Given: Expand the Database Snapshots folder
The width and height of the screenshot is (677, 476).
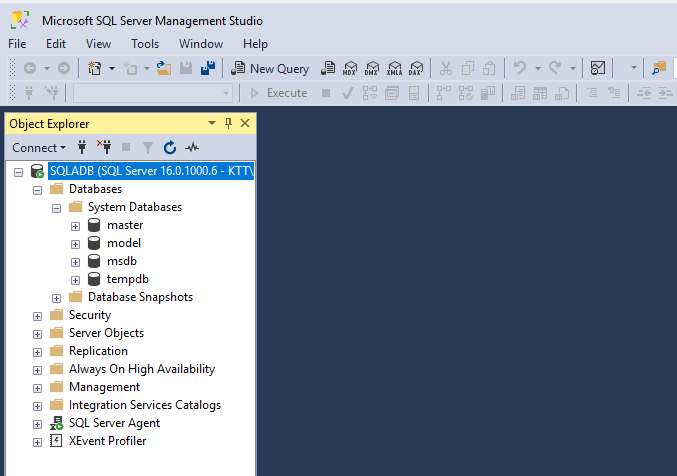Looking at the screenshot, I should pyautogui.click(x=57, y=298).
